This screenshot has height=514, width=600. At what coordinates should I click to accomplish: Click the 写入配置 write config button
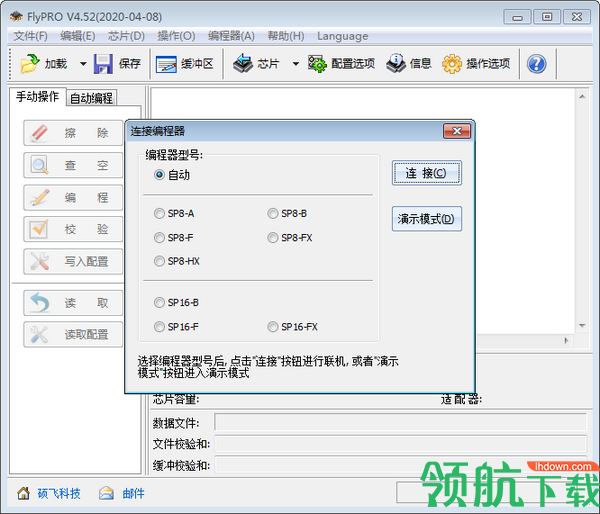(x=73, y=261)
